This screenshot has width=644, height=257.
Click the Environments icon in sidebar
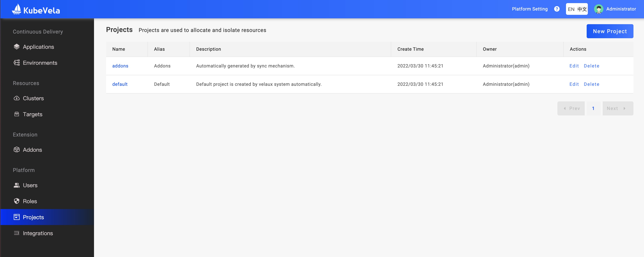click(x=17, y=62)
